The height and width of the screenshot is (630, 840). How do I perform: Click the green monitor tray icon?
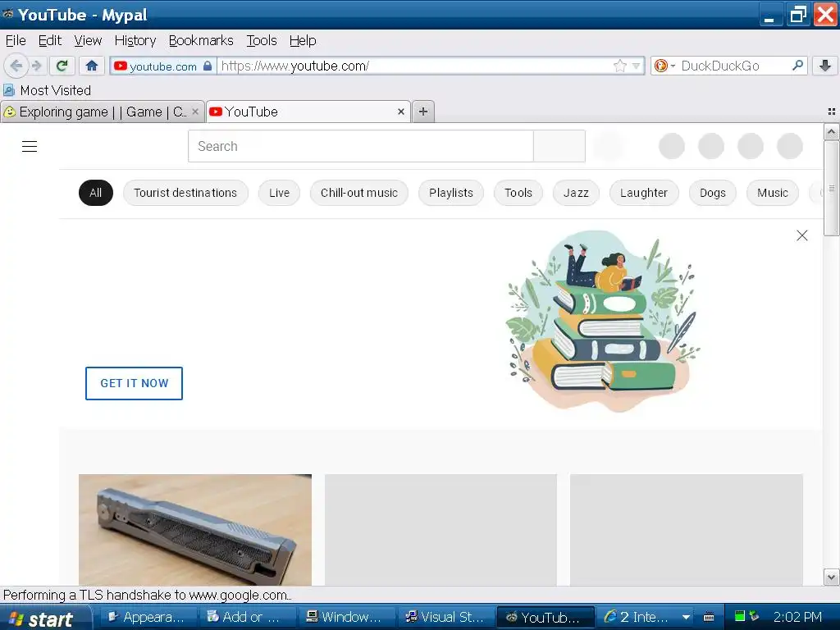click(740, 616)
